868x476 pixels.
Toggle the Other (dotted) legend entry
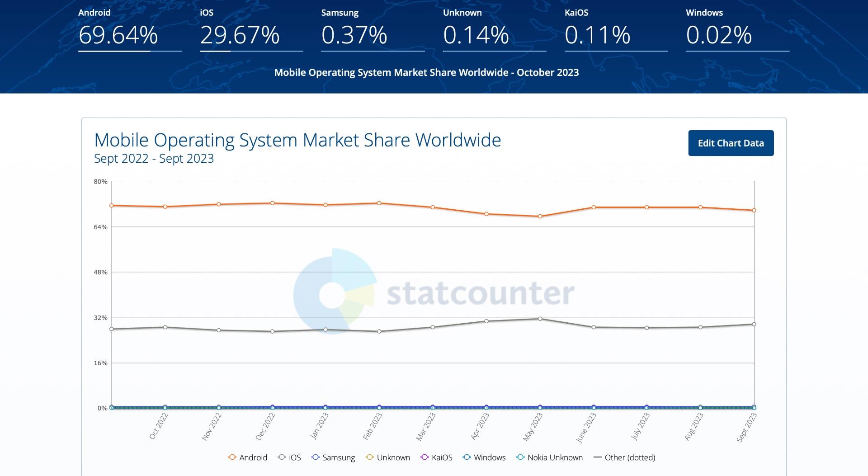coord(624,457)
